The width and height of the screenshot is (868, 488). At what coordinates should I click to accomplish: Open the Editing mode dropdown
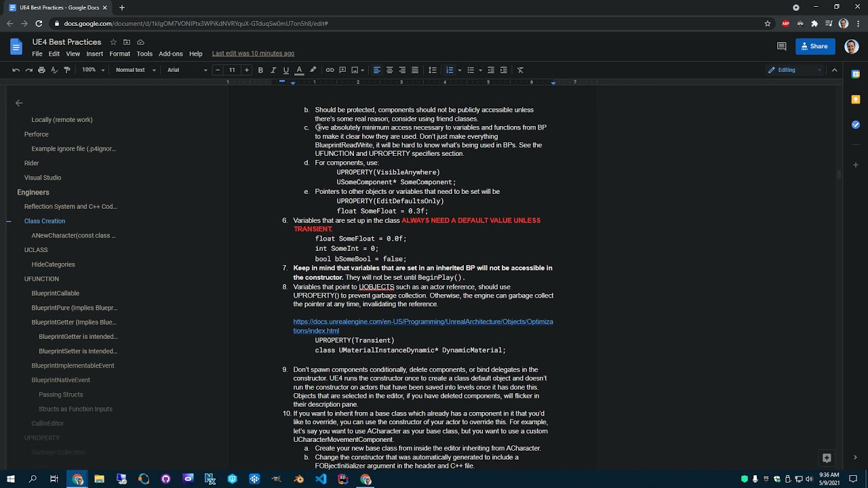pos(795,70)
